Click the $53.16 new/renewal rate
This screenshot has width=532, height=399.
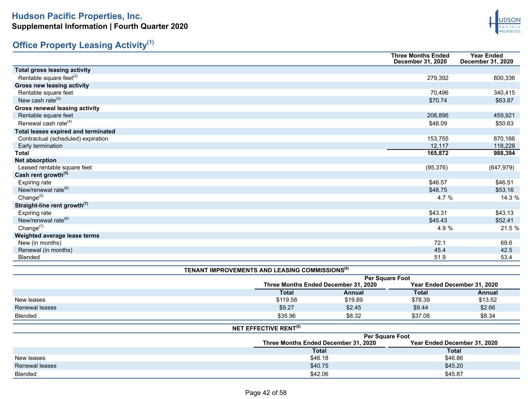[x=504, y=190]
